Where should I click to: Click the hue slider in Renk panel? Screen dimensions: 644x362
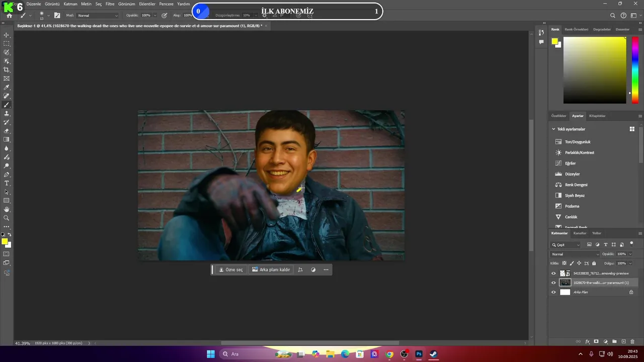point(635,70)
